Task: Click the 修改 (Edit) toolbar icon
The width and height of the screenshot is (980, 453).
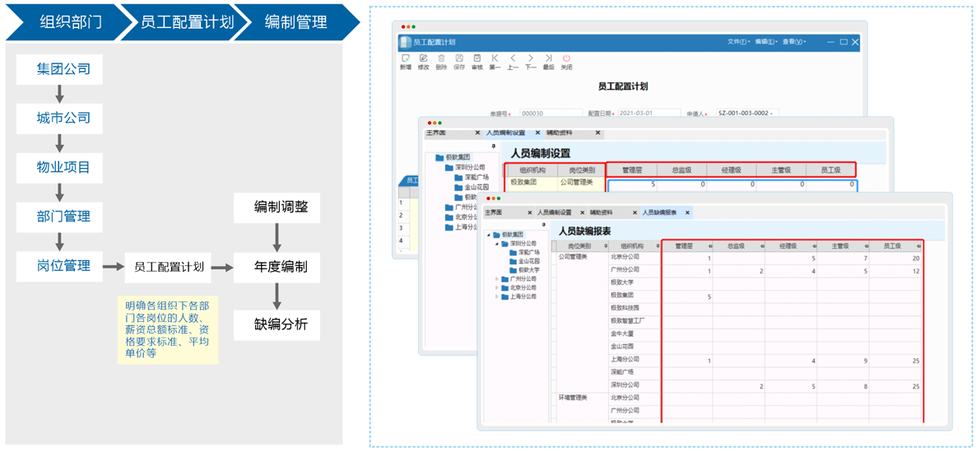Action: click(x=423, y=61)
